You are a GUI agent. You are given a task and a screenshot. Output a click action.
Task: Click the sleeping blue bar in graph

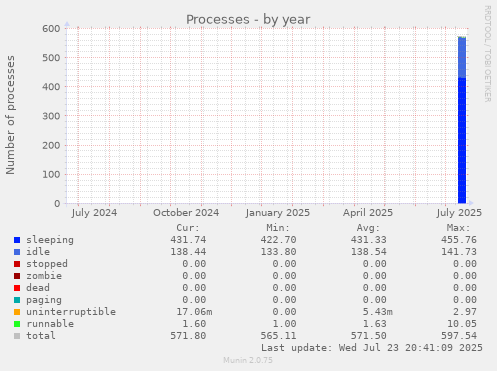point(462,140)
